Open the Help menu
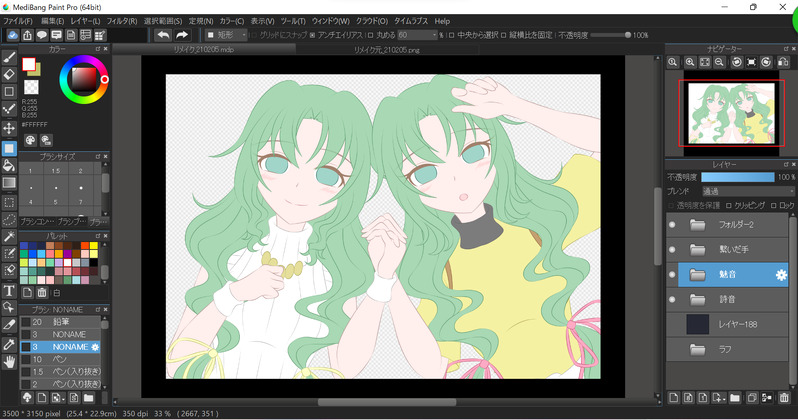 (x=442, y=21)
